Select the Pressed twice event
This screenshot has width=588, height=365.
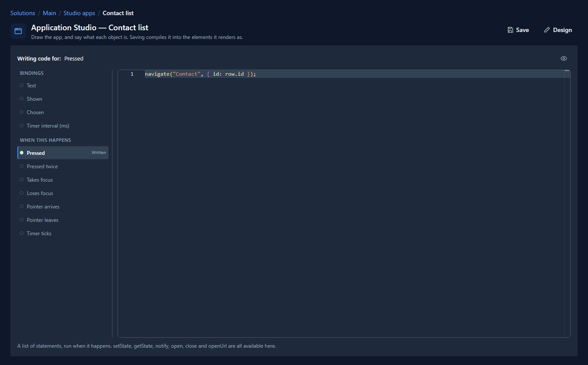(x=63, y=166)
